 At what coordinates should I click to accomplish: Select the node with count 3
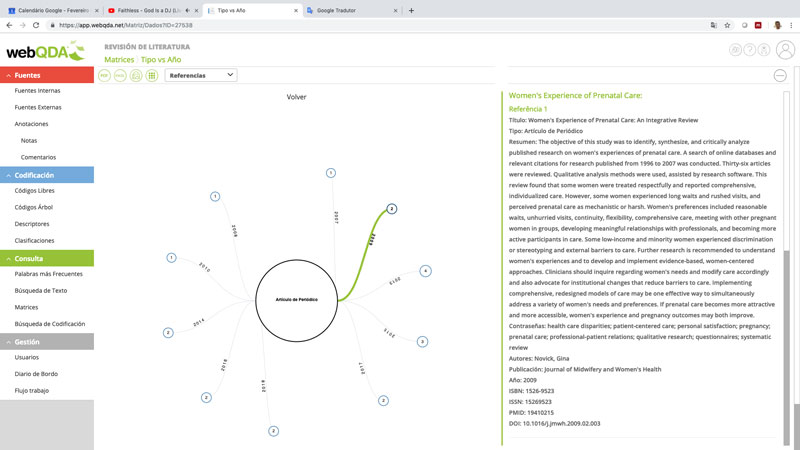click(422, 341)
